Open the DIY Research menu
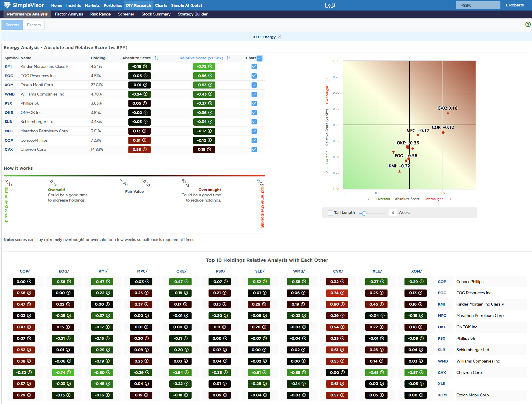The image size is (532, 404). [x=138, y=5]
